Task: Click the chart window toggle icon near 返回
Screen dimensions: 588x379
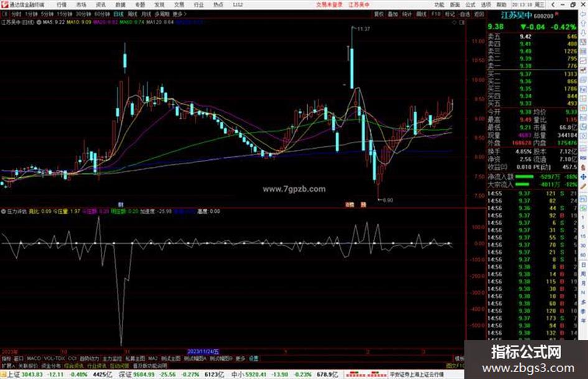Action: coord(462,22)
